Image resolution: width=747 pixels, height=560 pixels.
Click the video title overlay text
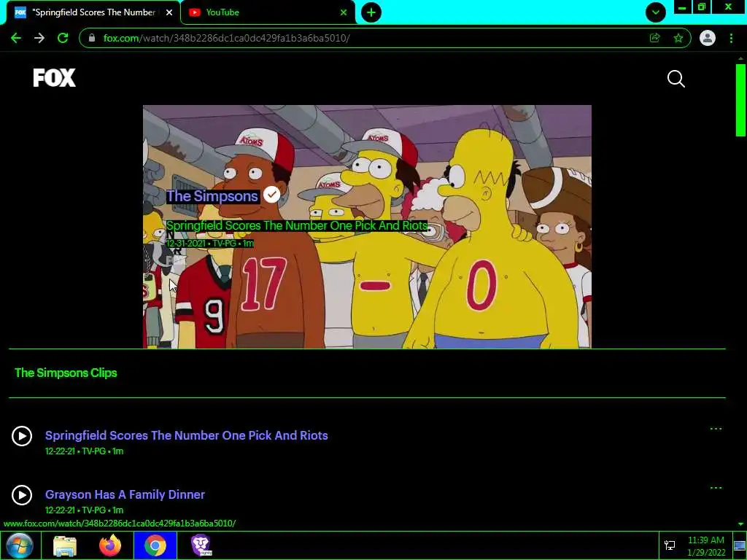[x=297, y=225]
